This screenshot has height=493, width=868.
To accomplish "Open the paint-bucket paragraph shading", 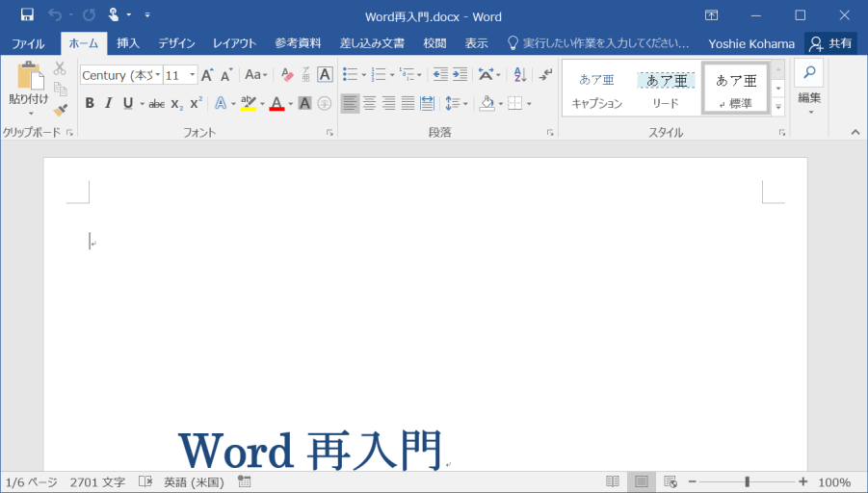I will (487, 103).
